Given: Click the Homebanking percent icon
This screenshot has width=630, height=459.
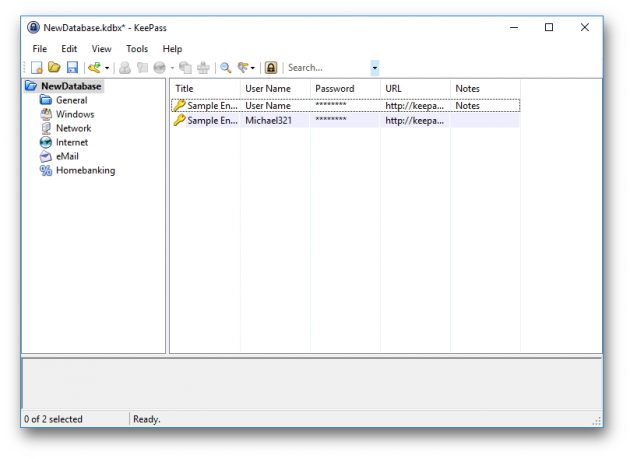Looking at the screenshot, I should click(x=46, y=170).
